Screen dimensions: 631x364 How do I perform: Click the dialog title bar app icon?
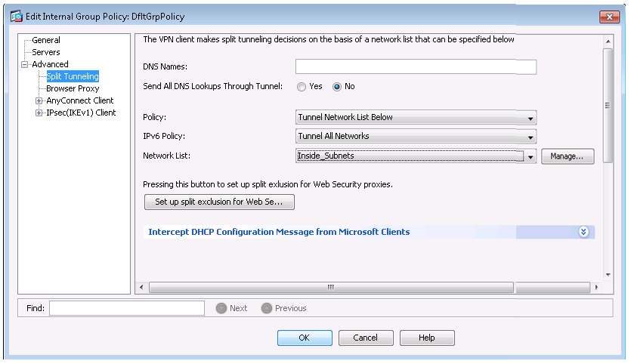(x=17, y=16)
